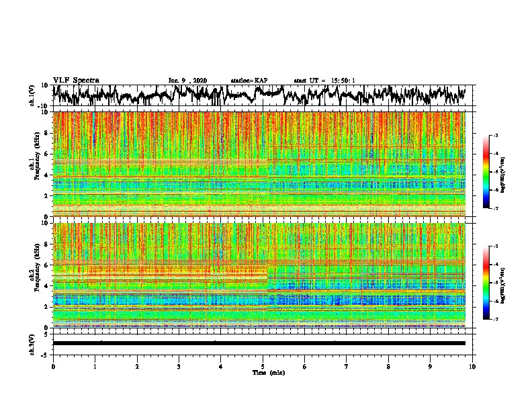The height and width of the screenshot is (411, 532).
Task: Click the "-7" label on ch.2 color scale
Action: (x=495, y=319)
